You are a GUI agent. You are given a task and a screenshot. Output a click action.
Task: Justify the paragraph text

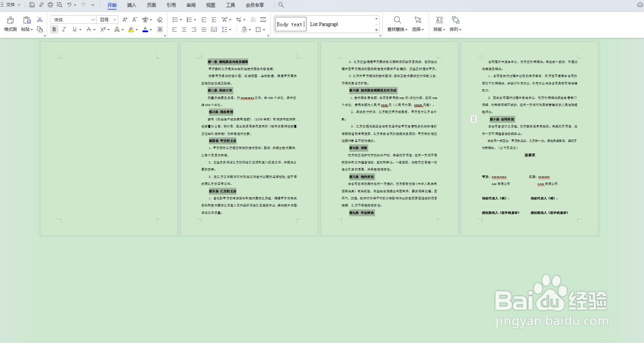(x=204, y=29)
